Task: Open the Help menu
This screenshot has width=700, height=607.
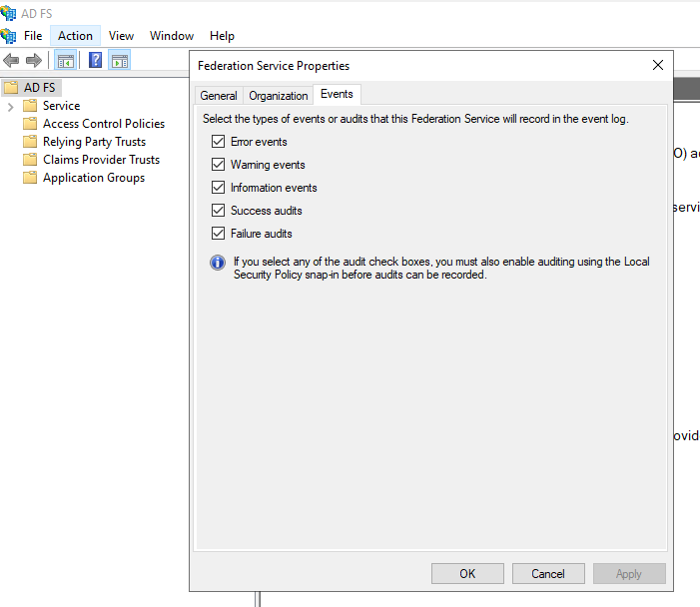Action: pos(222,36)
